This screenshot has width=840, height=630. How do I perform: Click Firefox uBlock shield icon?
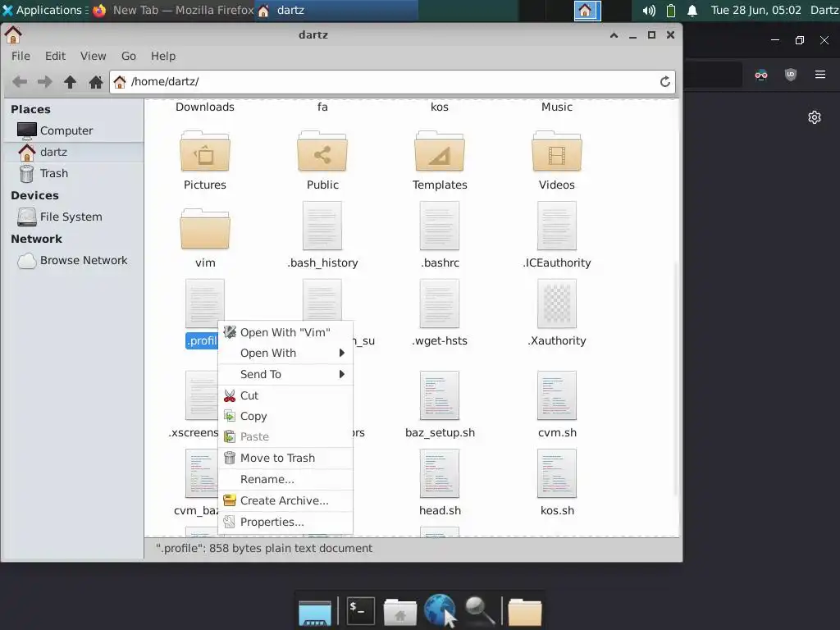790,75
